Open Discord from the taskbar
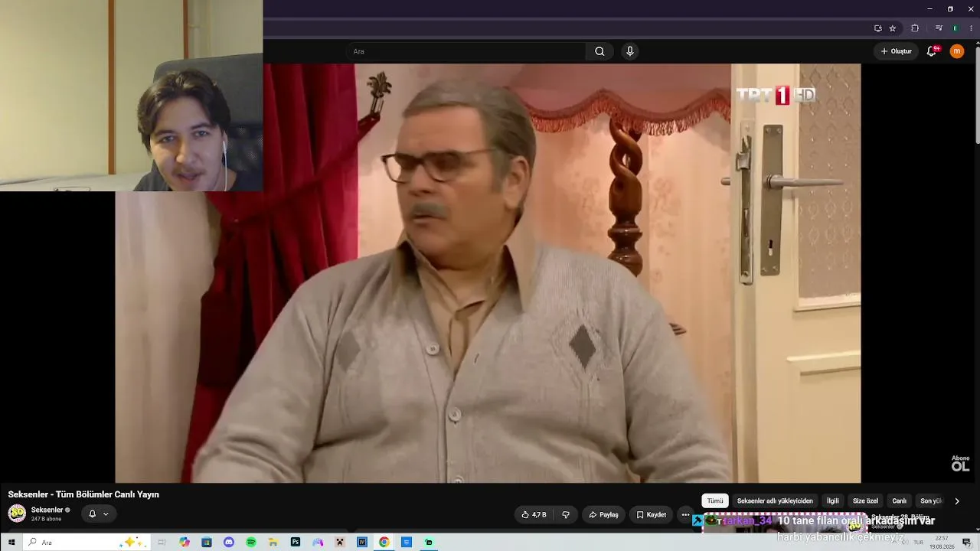 click(x=229, y=543)
